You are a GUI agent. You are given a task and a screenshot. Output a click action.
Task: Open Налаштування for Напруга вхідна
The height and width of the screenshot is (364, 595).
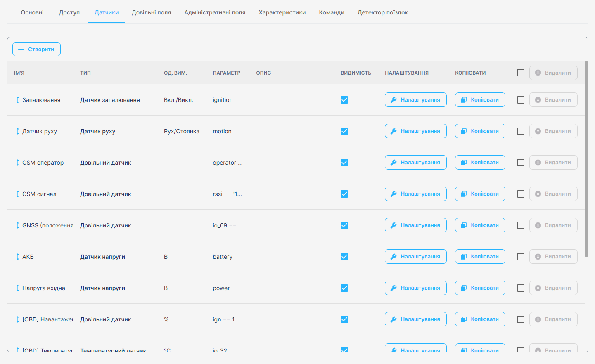[415, 288]
